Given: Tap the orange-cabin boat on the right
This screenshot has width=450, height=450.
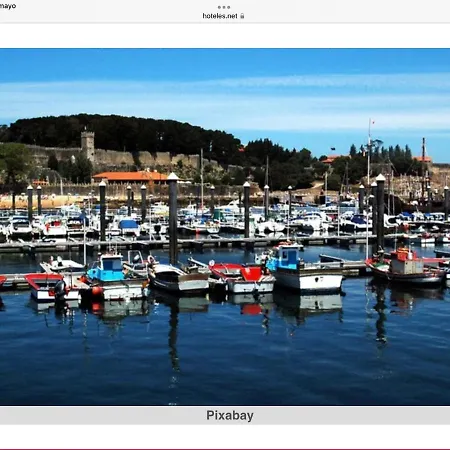Looking at the screenshot, I should coord(406,268).
